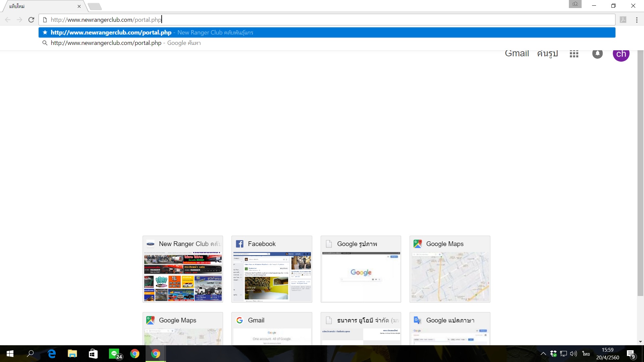
Task: Launch Microsoft Edge from taskbar
Action: pos(52,354)
